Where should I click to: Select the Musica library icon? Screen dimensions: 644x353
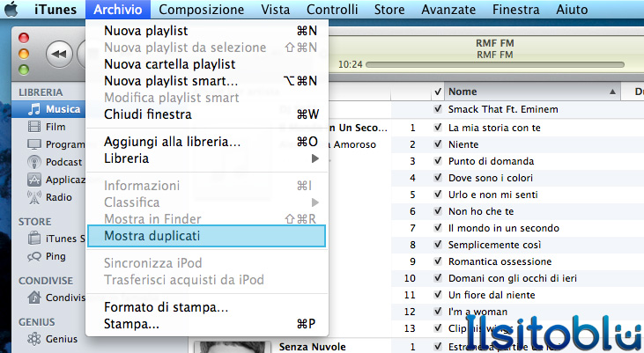click(34, 109)
